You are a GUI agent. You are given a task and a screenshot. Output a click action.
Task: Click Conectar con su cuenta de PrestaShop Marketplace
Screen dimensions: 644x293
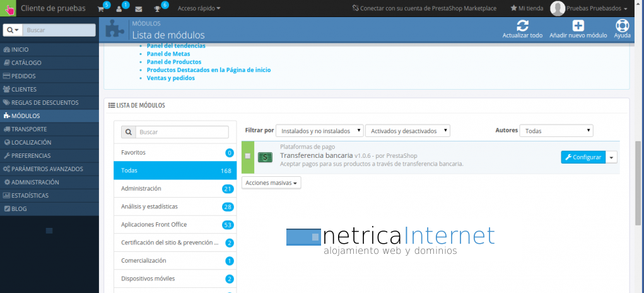point(424,8)
